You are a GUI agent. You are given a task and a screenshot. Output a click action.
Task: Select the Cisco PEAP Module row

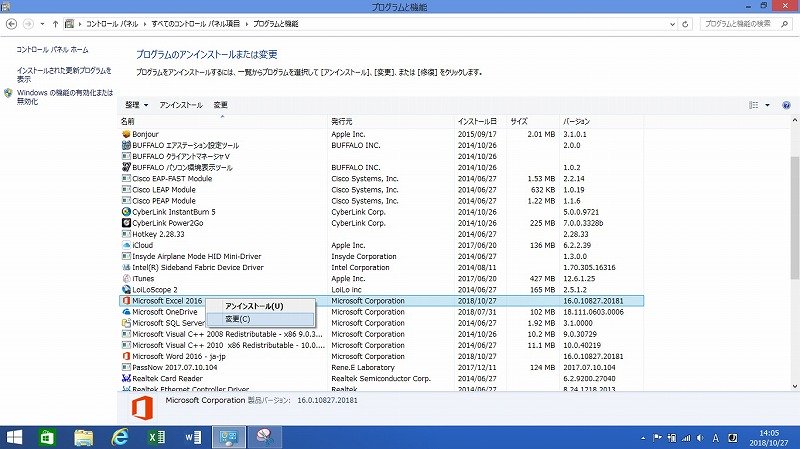click(381, 201)
